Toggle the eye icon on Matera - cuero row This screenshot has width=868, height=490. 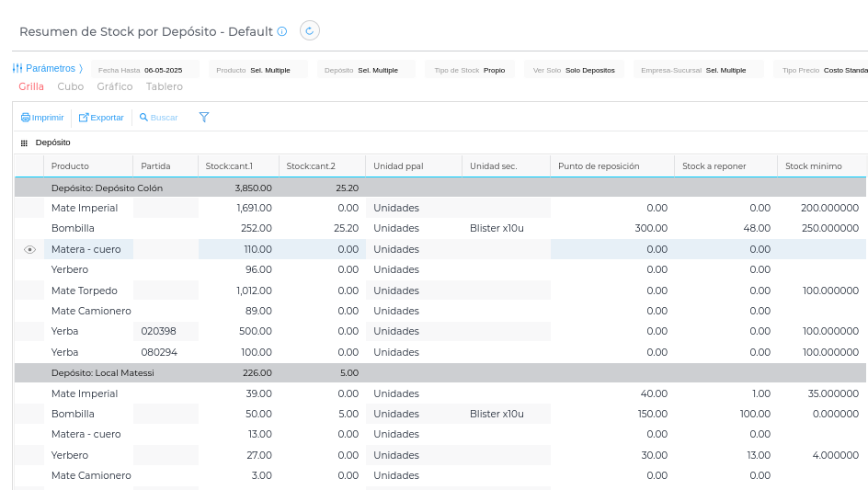(29, 249)
